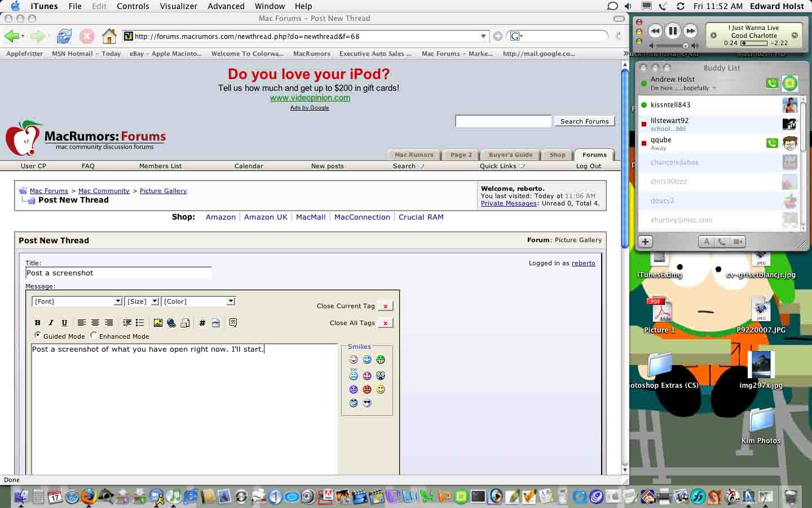Screen dimensions: 812x508
Task: Select Enhanced Mode radio button
Action: pos(94,335)
